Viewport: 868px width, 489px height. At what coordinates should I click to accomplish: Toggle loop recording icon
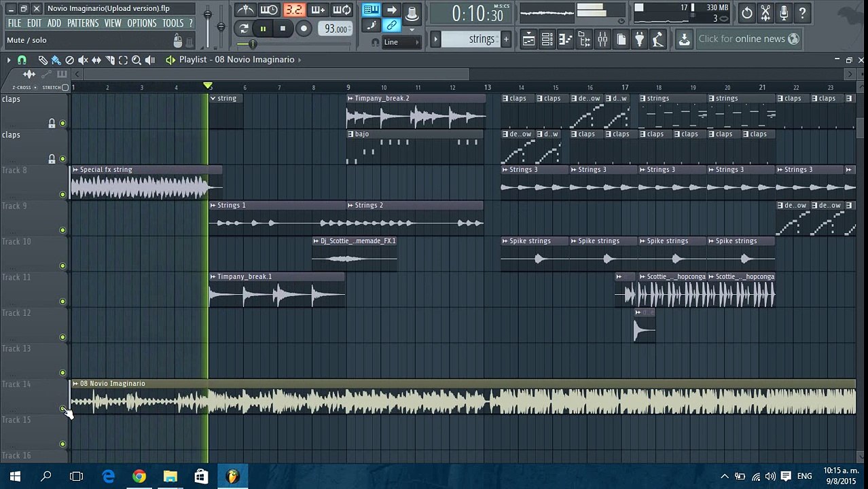[x=342, y=10]
